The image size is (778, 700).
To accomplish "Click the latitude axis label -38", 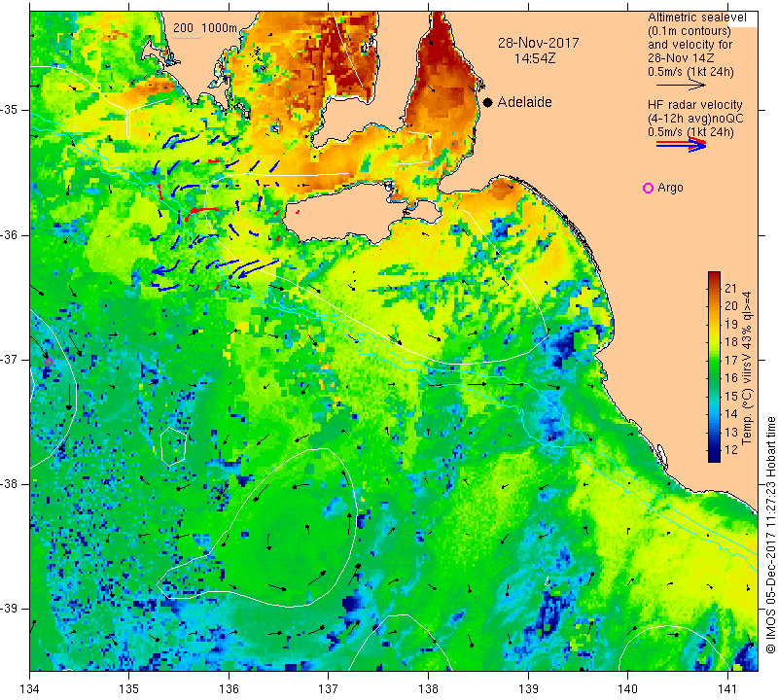I will click(x=9, y=484).
